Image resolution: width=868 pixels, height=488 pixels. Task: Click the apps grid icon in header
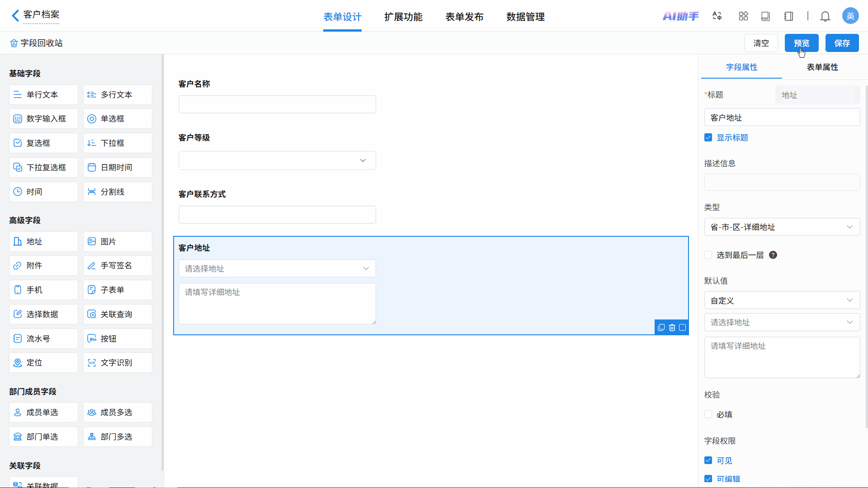743,16
